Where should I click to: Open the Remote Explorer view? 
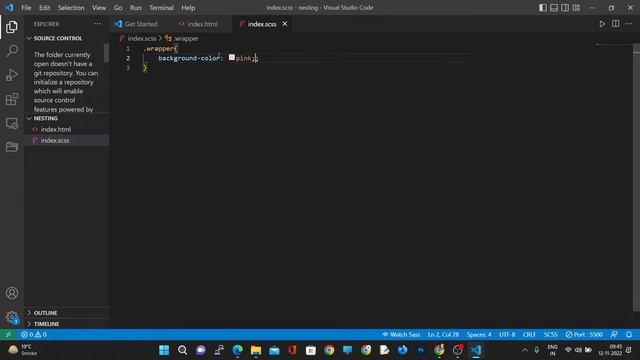pyautogui.click(x=12, y=123)
